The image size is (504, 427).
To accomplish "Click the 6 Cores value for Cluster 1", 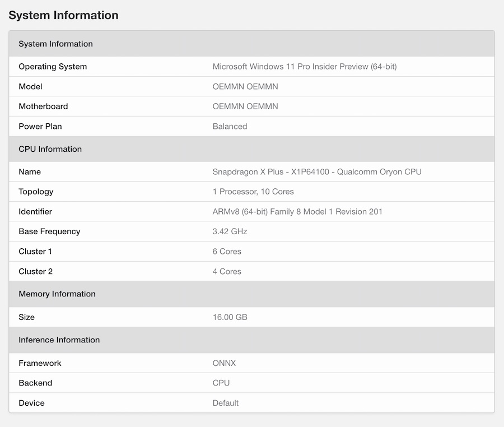I will 227,252.
